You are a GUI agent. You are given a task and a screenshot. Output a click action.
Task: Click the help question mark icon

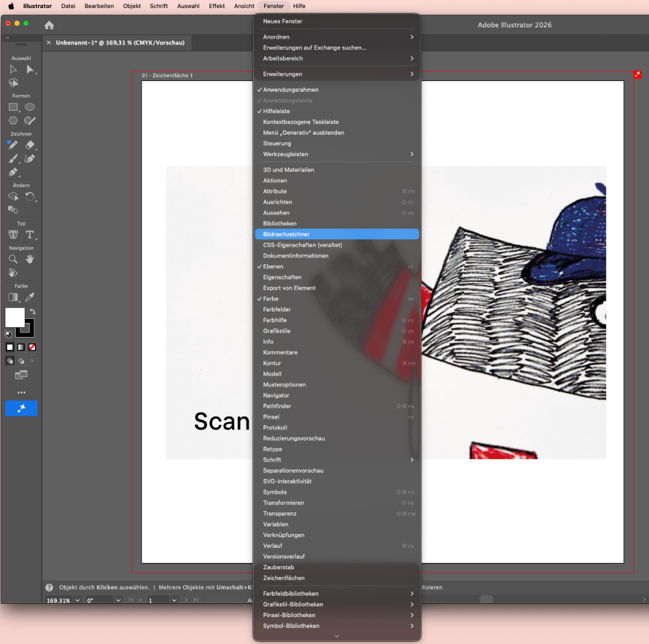(49, 588)
